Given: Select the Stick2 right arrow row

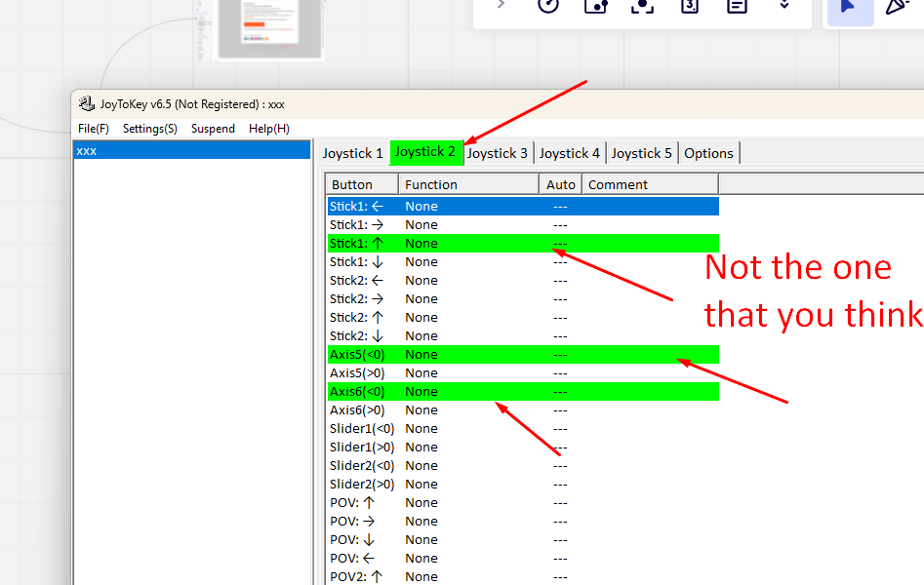Looking at the screenshot, I should point(523,298).
